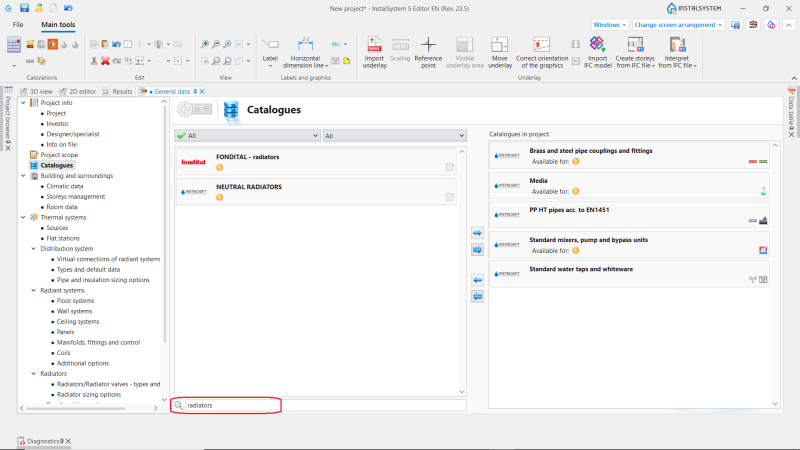Select Media catalogue in project list
This screenshot has height=450, width=800.
click(630, 186)
